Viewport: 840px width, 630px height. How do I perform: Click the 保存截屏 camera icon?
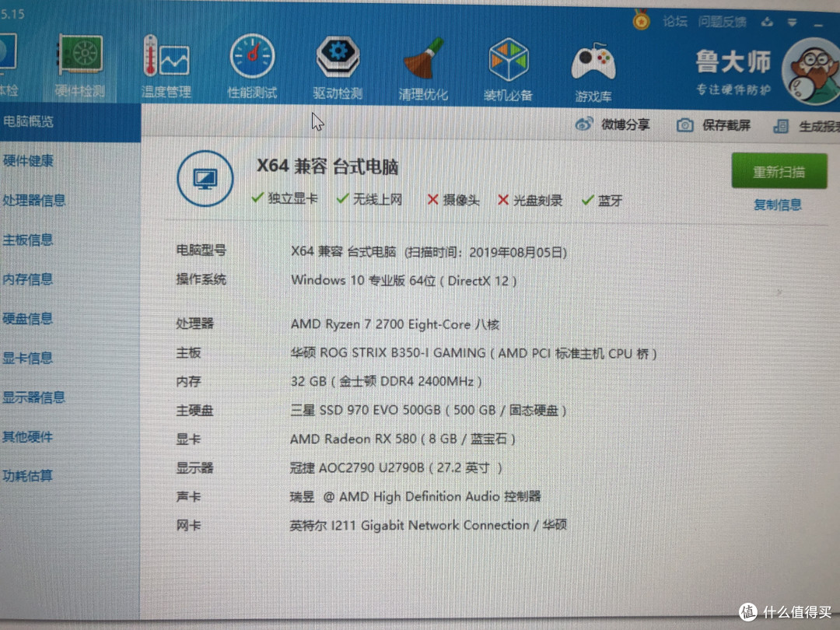[684, 125]
